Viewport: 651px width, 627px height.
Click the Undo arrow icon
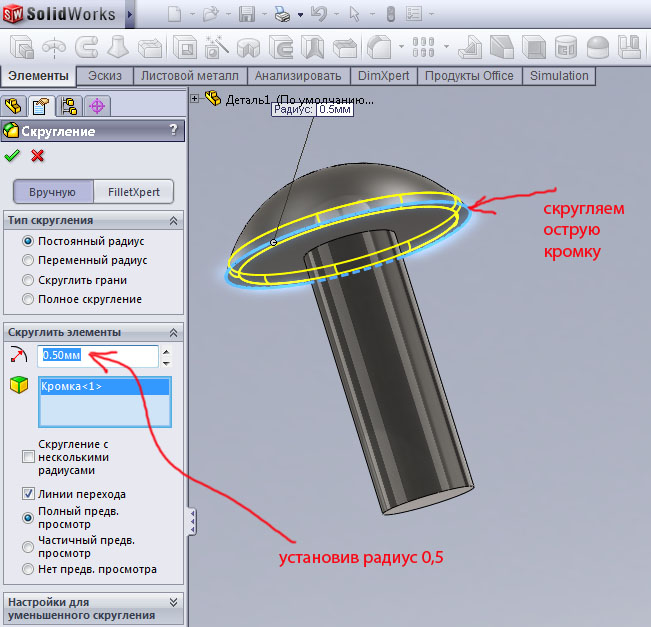pos(319,14)
